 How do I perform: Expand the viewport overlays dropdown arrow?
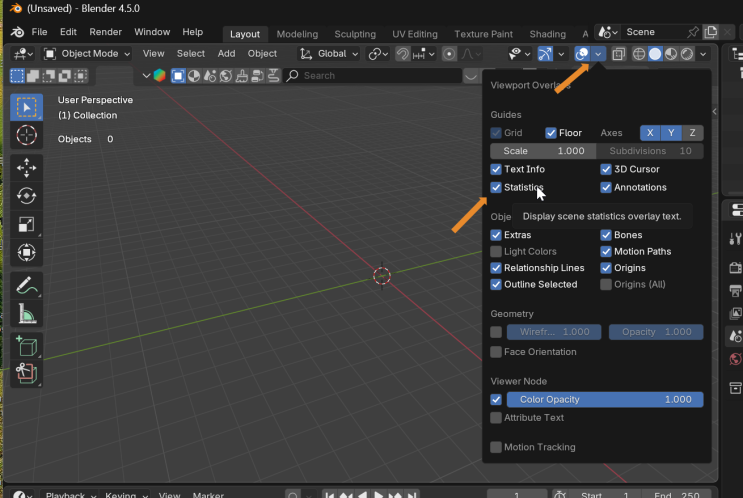598,54
